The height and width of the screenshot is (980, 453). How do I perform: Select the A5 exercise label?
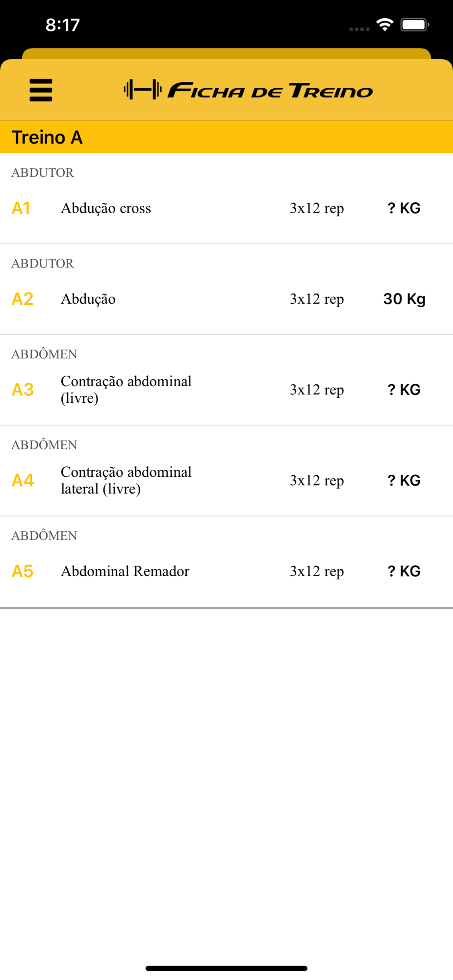click(x=23, y=571)
